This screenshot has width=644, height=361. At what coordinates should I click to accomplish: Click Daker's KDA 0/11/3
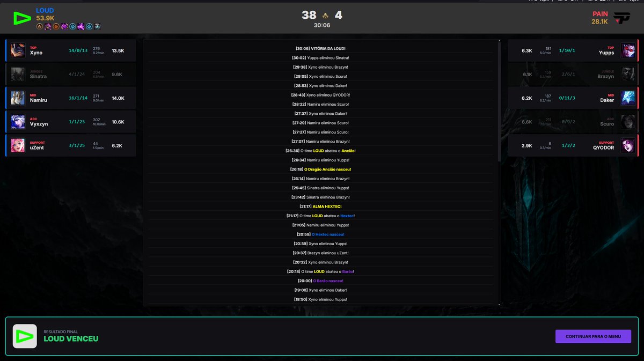567,98
